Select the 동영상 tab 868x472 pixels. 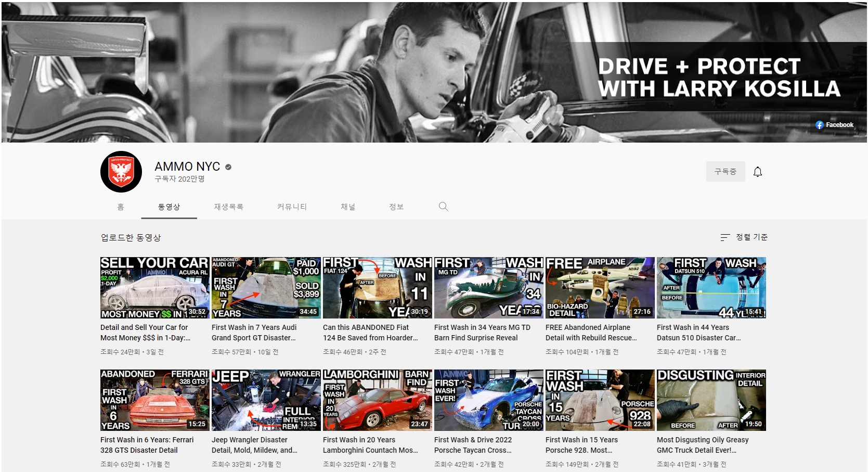tap(169, 207)
